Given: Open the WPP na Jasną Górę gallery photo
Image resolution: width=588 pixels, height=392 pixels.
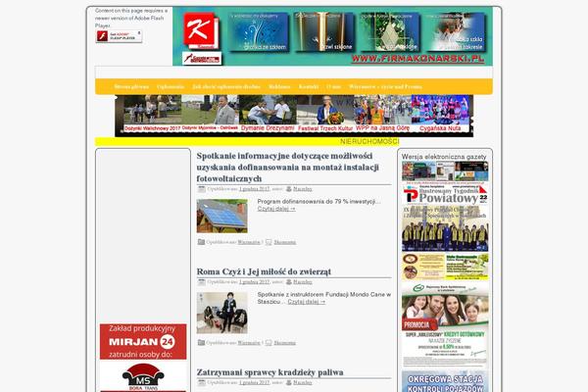Looking at the screenshot, I should (382, 114).
